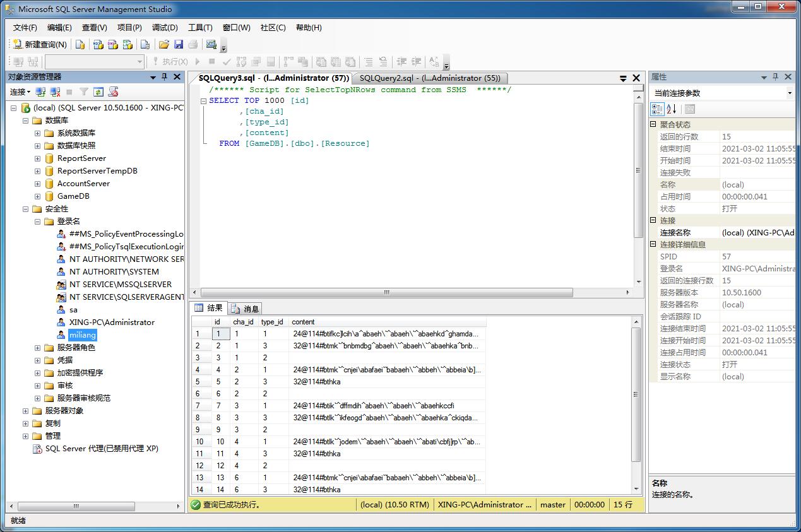
Task: Sort properties alphabetically with A-Z icon
Action: click(x=672, y=109)
